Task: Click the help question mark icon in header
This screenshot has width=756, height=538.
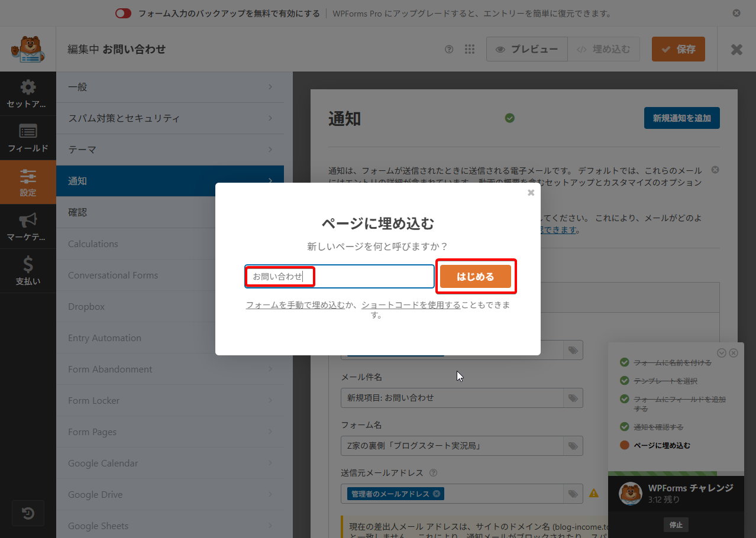Action: coord(449,50)
